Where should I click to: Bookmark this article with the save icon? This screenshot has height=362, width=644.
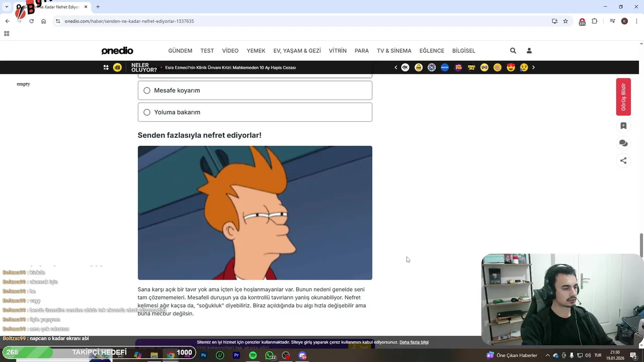tap(623, 126)
